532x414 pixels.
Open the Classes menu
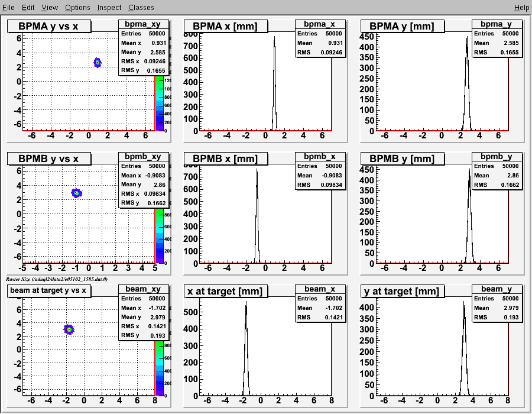coord(141,8)
